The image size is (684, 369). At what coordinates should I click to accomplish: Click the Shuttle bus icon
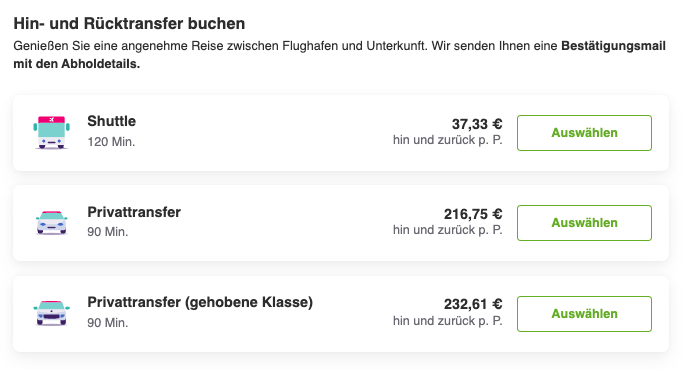51,133
